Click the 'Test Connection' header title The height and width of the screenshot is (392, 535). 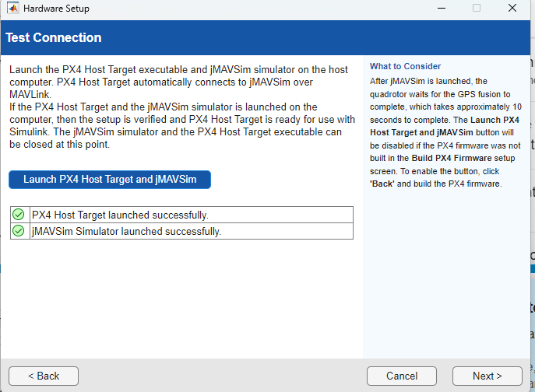click(54, 37)
